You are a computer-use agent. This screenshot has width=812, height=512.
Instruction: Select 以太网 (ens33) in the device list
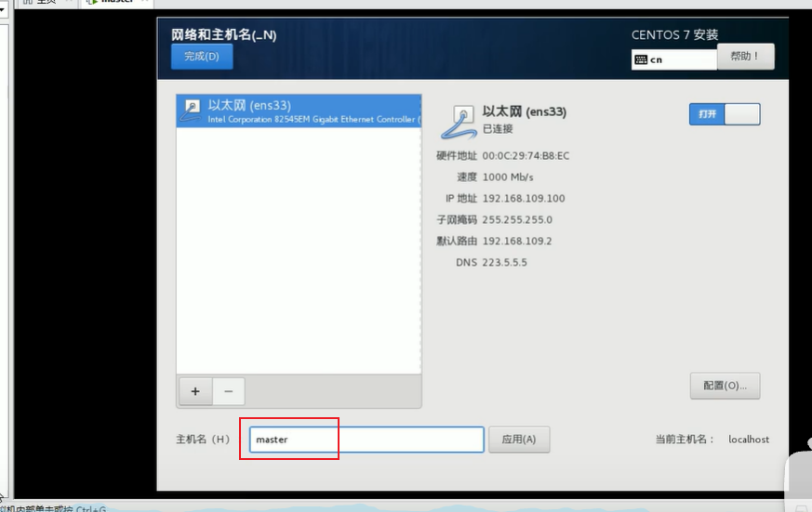pyautogui.click(x=299, y=111)
